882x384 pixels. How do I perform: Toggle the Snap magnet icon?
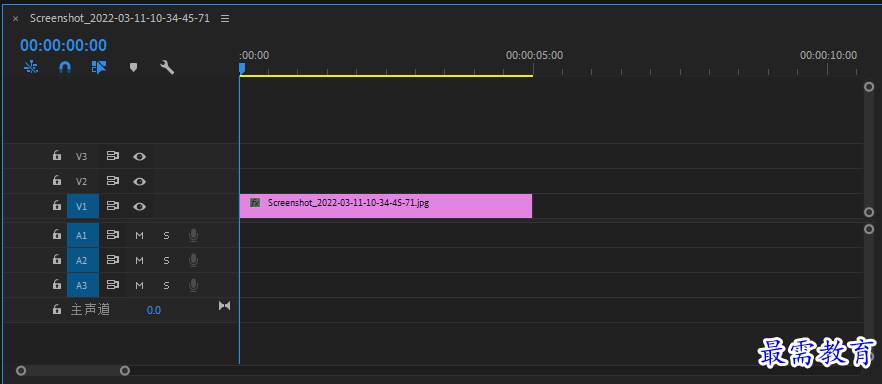click(65, 67)
